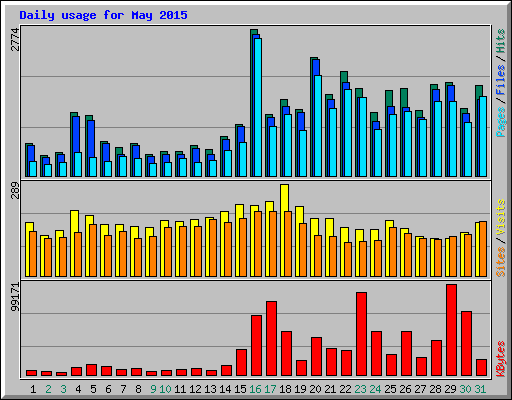This screenshot has width=512, height=400.
Task: Click the 'Visits' legend label
Action: 501,218
